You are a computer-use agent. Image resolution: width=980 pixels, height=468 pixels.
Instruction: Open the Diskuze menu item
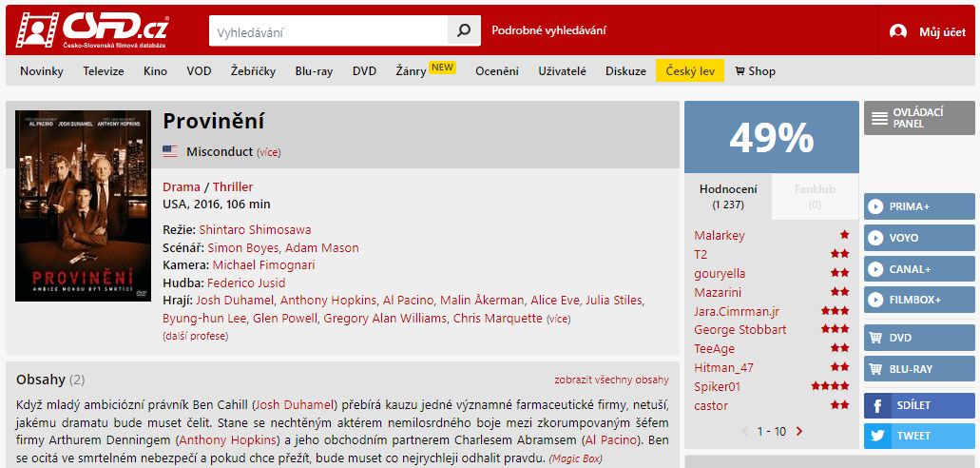(x=625, y=71)
